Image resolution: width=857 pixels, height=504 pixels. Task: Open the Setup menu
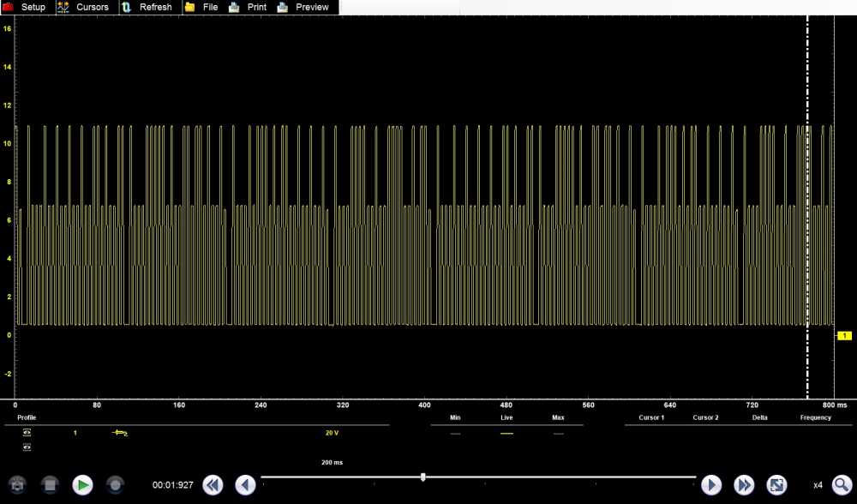(25, 7)
